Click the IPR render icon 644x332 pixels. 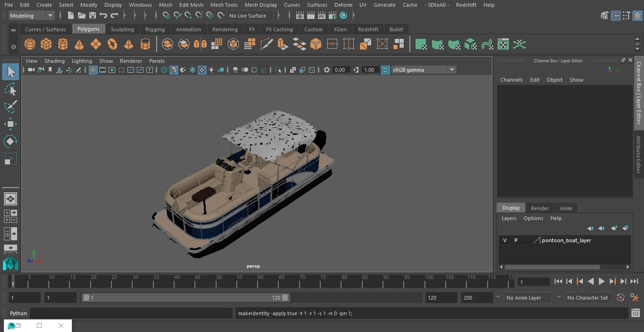click(321, 15)
